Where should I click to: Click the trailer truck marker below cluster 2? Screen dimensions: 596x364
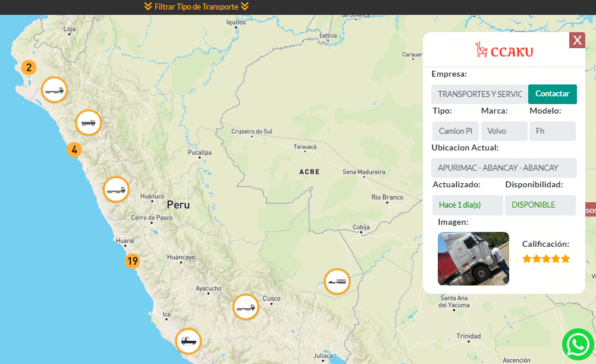coord(54,90)
